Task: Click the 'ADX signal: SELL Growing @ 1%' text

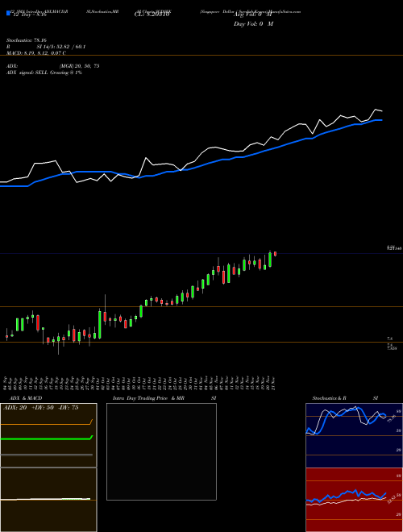Action: click(x=44, y=73)
